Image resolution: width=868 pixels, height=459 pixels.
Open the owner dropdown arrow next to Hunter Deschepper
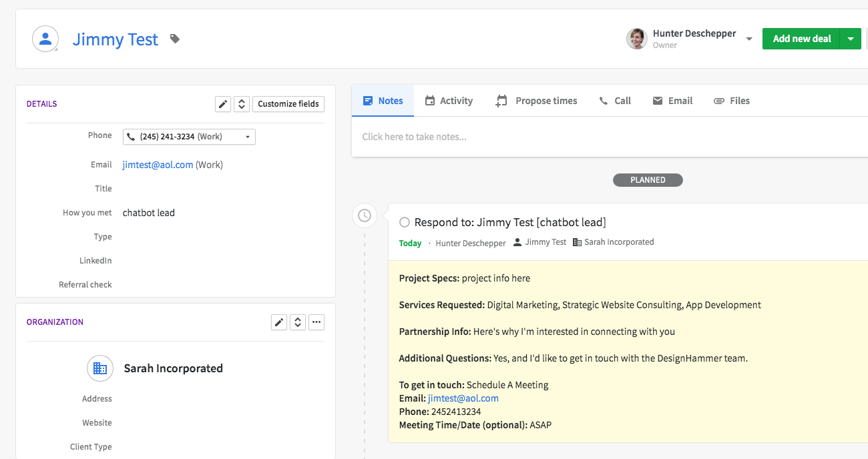(x=749, y=39)
